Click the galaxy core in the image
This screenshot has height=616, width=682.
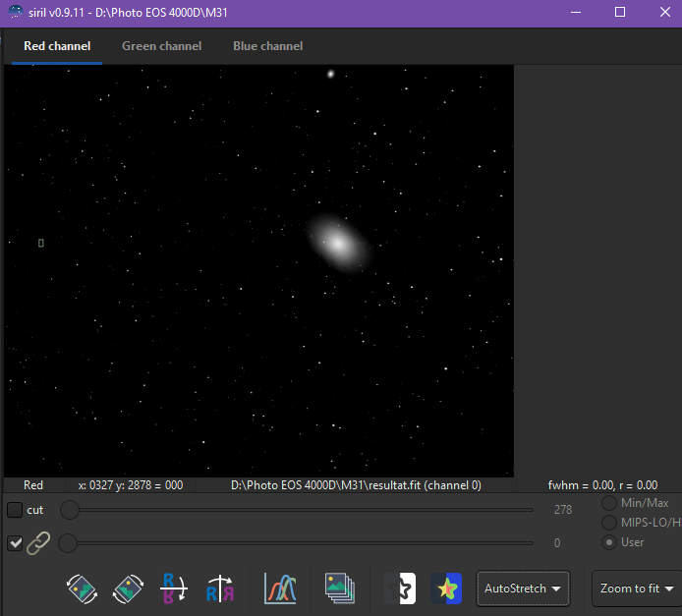point(338,244)
